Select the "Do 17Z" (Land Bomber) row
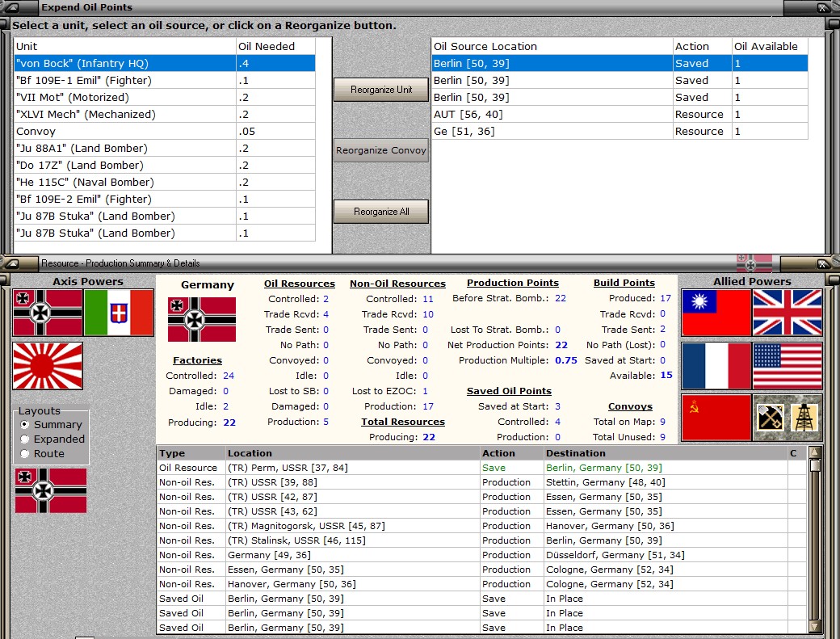Viewport: 840px width, 639px height. (x=165, y=165)
